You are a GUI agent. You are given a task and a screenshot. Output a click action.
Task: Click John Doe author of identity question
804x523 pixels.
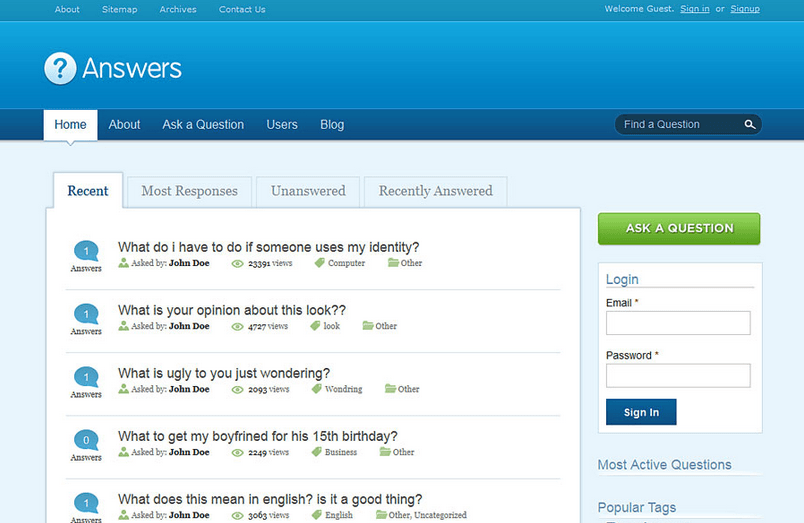(x=189, y=263)
